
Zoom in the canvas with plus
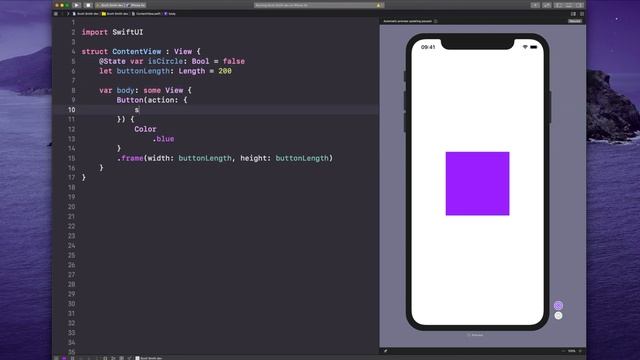(x=580, y=351)
